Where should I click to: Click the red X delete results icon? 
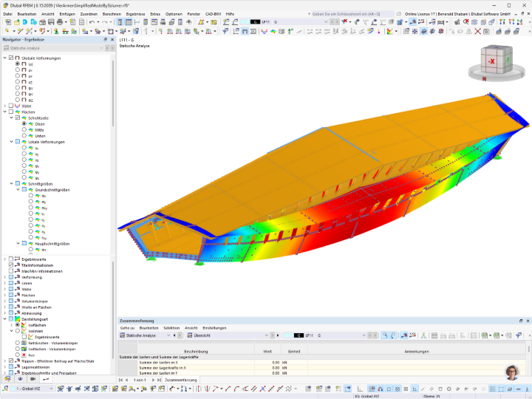[465, 22]
